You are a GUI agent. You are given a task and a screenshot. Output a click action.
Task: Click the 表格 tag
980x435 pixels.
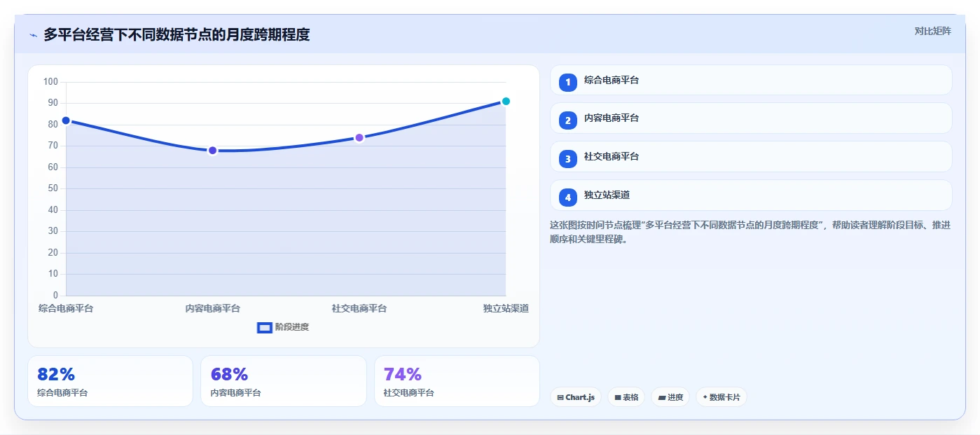coord(626,397)
